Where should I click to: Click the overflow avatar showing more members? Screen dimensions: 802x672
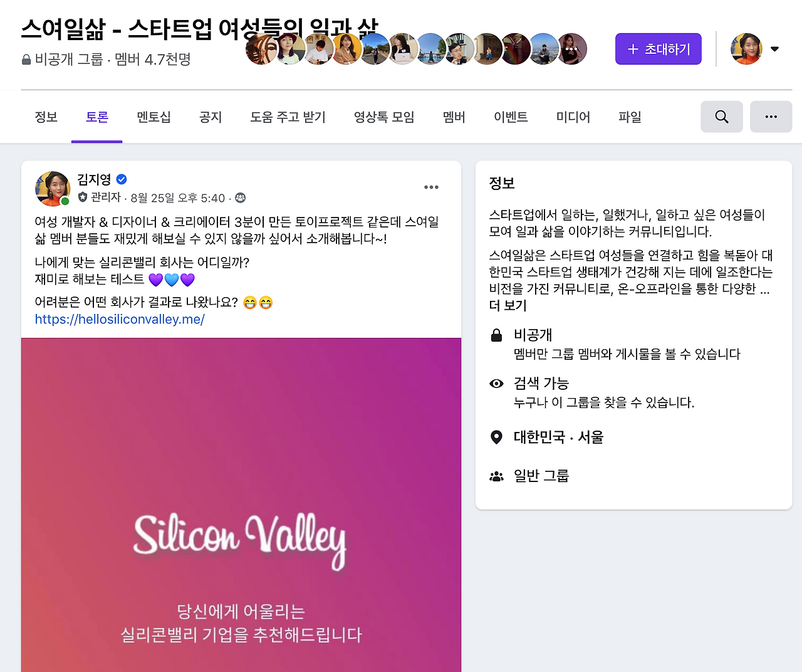[571, 49]
